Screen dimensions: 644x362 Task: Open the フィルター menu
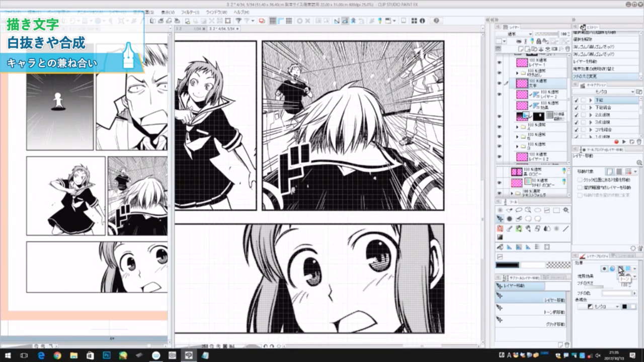coord(190,12)
